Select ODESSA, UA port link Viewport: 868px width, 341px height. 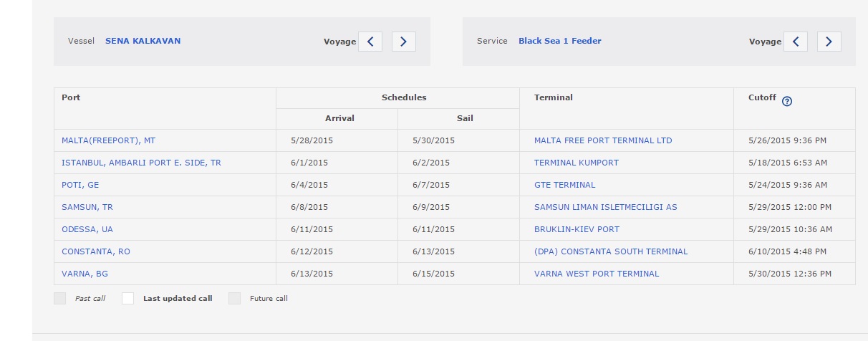tap(87, 229)
